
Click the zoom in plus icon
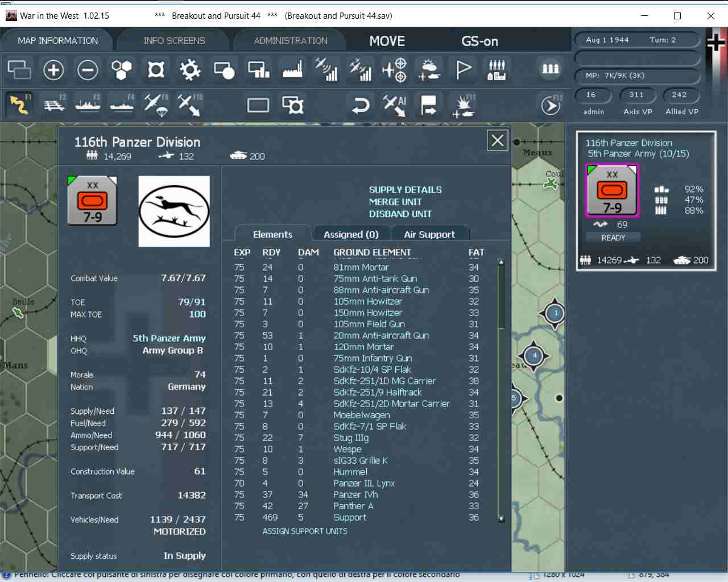53,70
